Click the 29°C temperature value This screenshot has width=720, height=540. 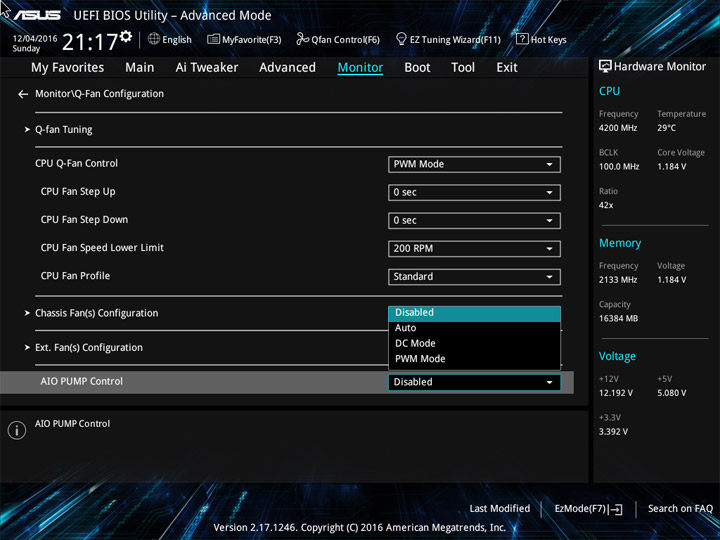pyautogui.click(x=666, y=128)
